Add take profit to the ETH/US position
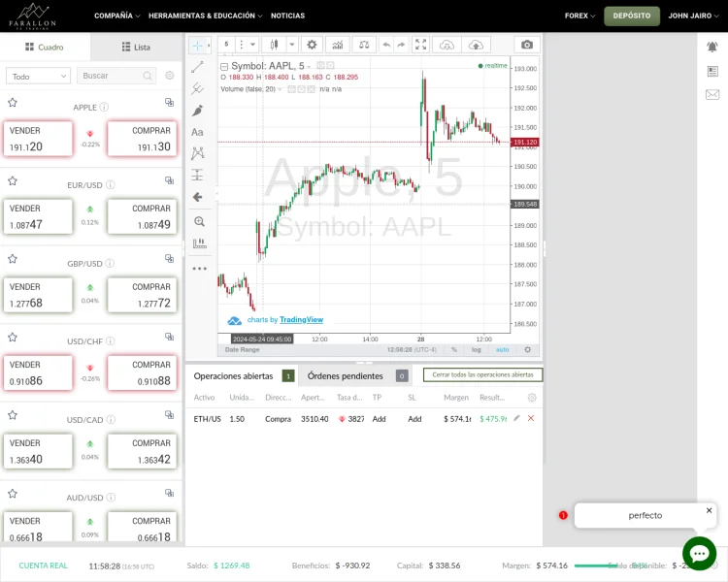The image size is (728, 582). pyautogui.click(x=379, y=419)
